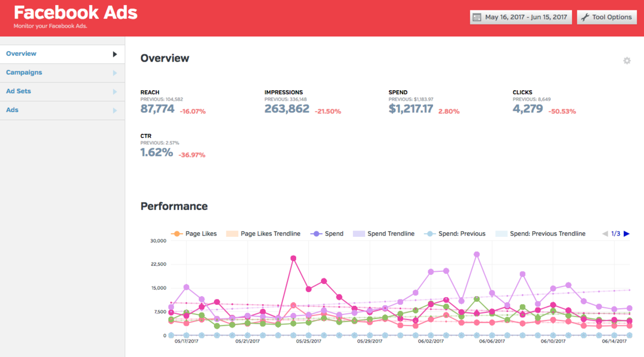Click the 05/25/2017 x-axis label
The height and width of the screenshot is (357, 644).
[x=308, y=341]
